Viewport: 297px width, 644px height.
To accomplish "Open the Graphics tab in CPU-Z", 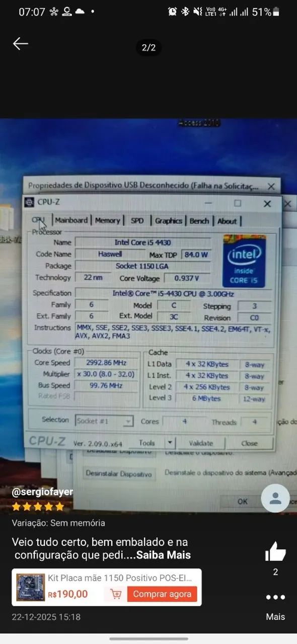I will (168, 220).
